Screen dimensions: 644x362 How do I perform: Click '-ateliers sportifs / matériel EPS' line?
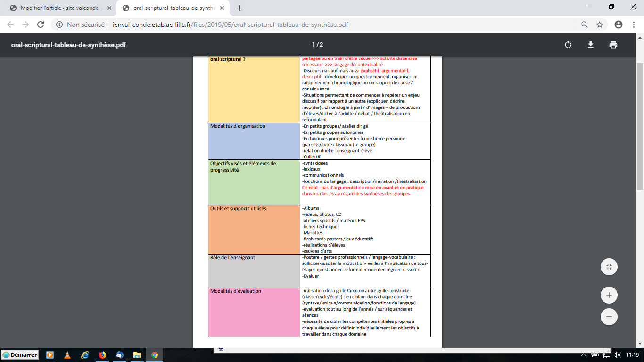pyautogui.click(x=334, y=221)
